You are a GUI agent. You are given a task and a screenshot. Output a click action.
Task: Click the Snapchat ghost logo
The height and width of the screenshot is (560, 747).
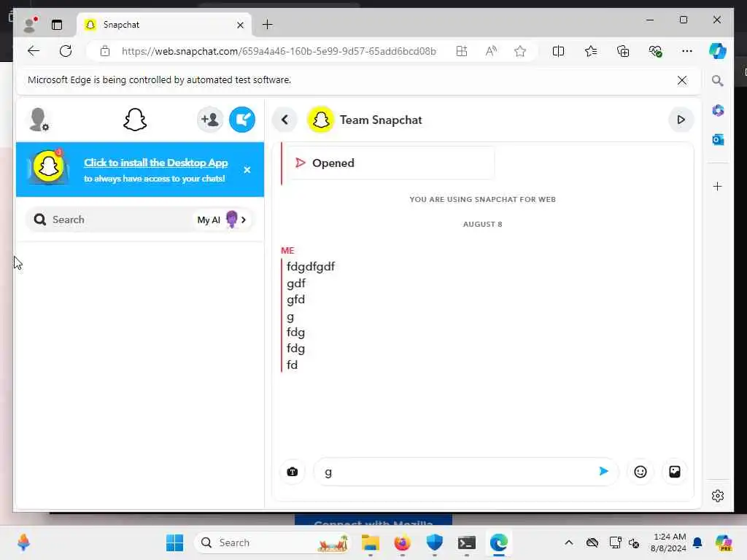[135, 120]
